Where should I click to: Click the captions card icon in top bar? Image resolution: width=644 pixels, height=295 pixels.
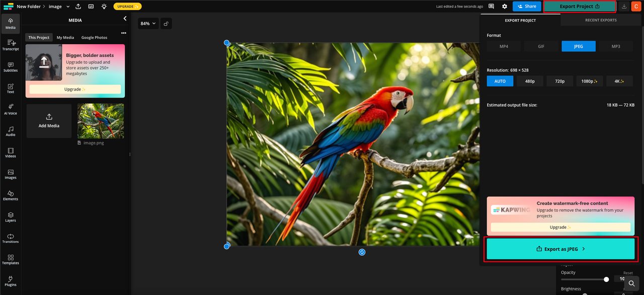pos(91,7)
